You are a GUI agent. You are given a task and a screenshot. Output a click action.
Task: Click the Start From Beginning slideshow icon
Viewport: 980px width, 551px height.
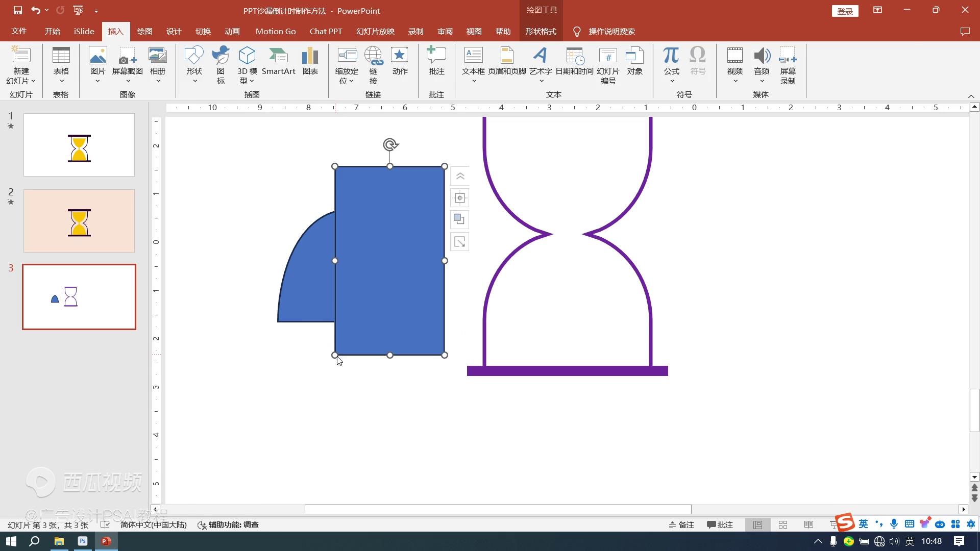pos(78,10)
